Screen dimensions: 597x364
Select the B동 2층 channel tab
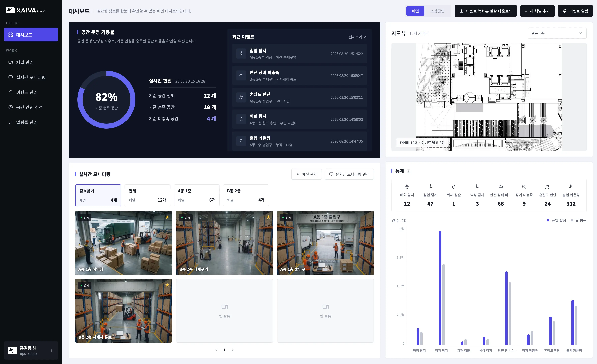(246, 195)
